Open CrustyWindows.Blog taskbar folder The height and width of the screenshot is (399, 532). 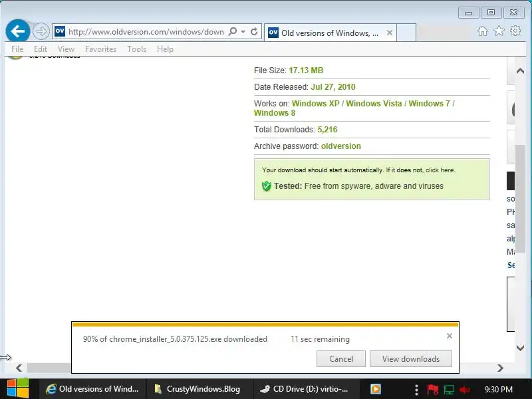coord(200,389)
